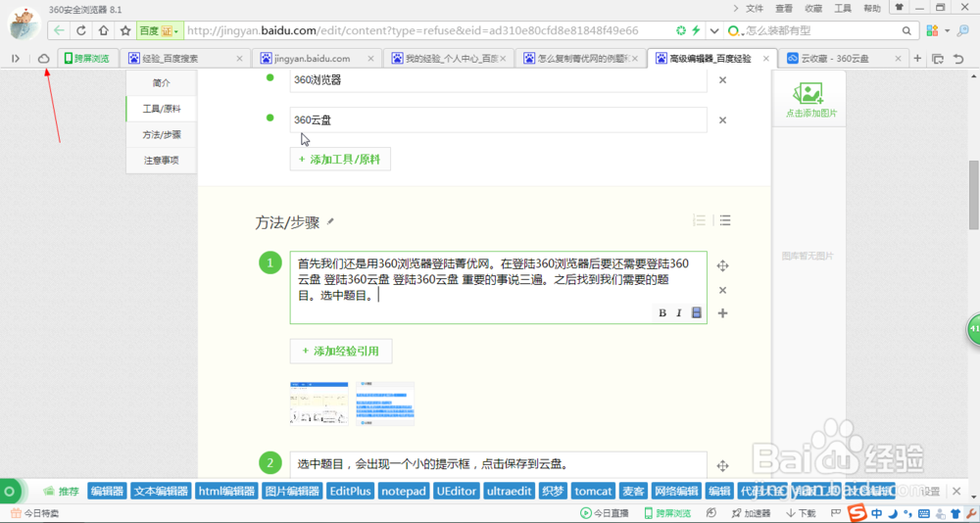Click the browser back arrow button
The width and height of the screenshot is (980, 523).
59,30
